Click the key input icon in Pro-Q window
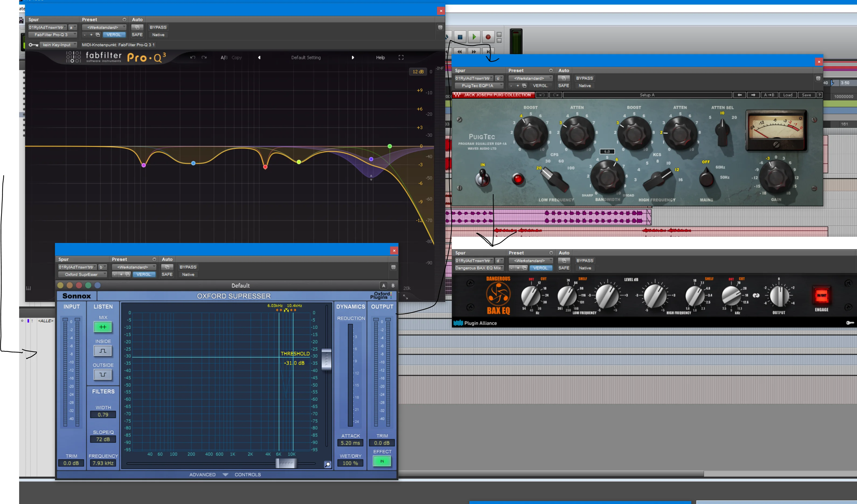Viewport: 857px width, 504px height. click(x=33, y=45)
